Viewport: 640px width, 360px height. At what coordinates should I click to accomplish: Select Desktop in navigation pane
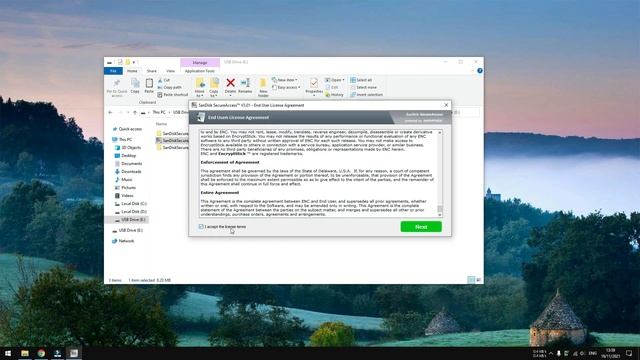pos(125,156)
